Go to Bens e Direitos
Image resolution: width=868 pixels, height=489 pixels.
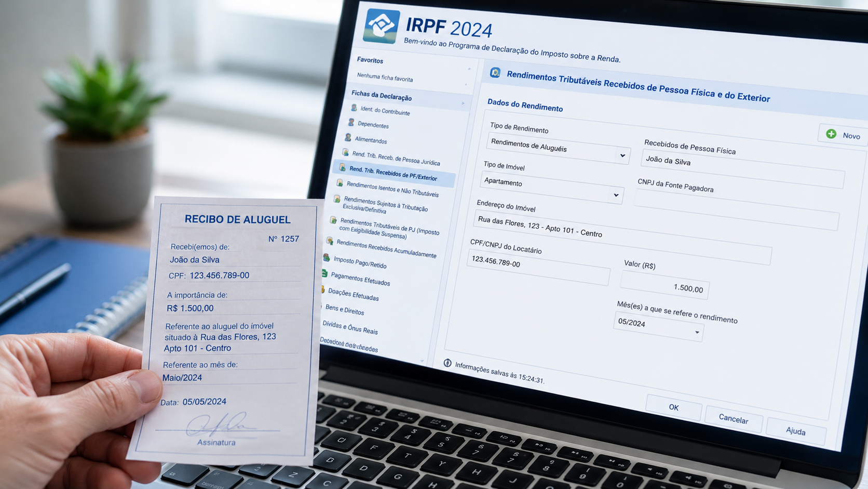pos(344,310)
